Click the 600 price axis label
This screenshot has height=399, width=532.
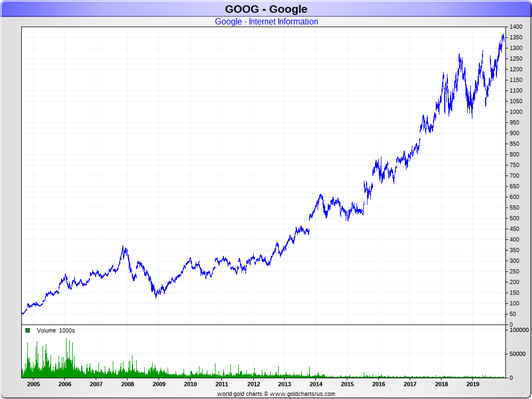pyautogui.click(x=514, y=197)
